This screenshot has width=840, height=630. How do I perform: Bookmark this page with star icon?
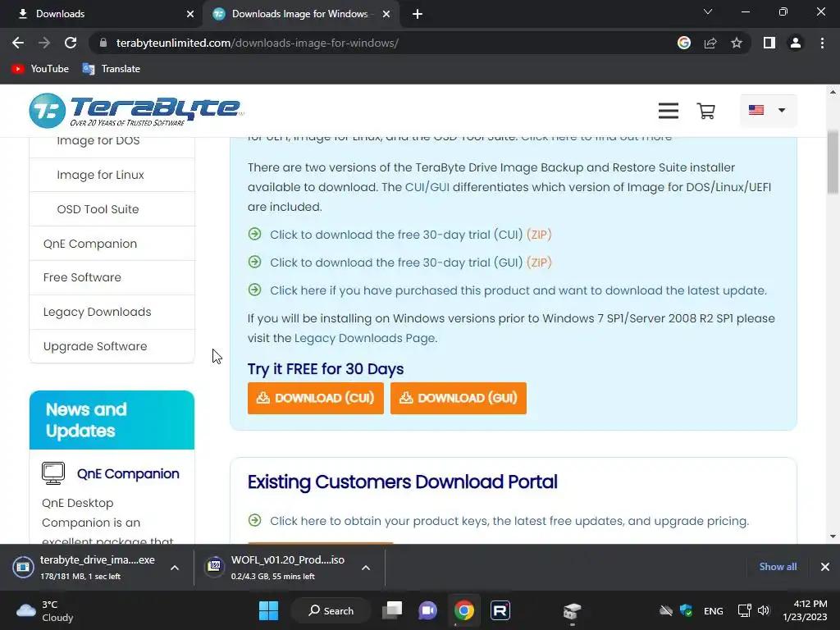(737, 43)
